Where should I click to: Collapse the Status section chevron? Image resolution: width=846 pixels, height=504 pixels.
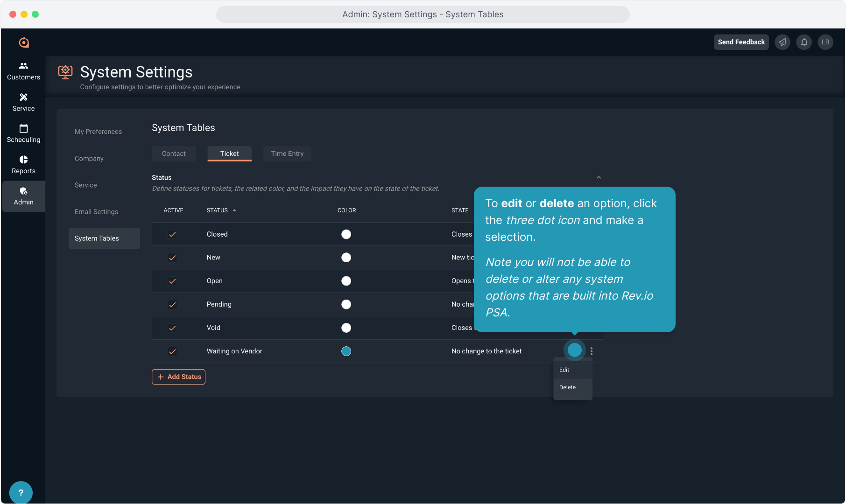599,177
